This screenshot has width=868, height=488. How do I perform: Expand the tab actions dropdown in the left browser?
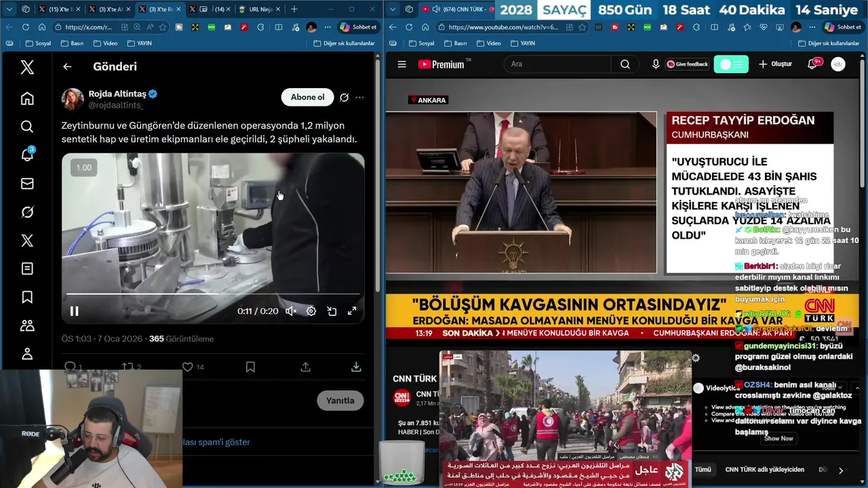[9, 9]
